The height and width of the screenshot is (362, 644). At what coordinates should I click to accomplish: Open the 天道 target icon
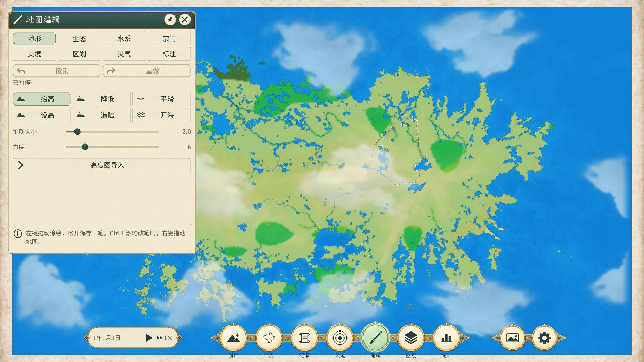click(340, 338)
